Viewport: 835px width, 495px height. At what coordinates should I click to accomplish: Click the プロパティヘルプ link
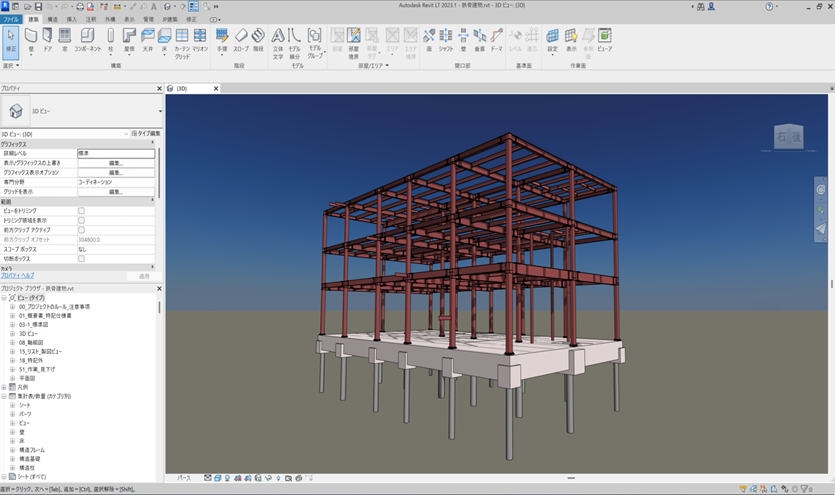(x=17, y=275)
